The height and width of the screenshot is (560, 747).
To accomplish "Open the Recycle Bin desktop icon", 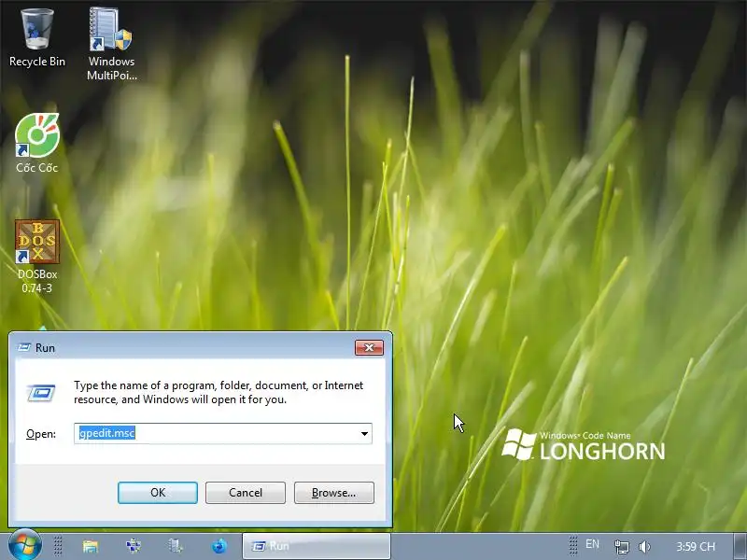I will pyautogui.click(x=37, y=37).
